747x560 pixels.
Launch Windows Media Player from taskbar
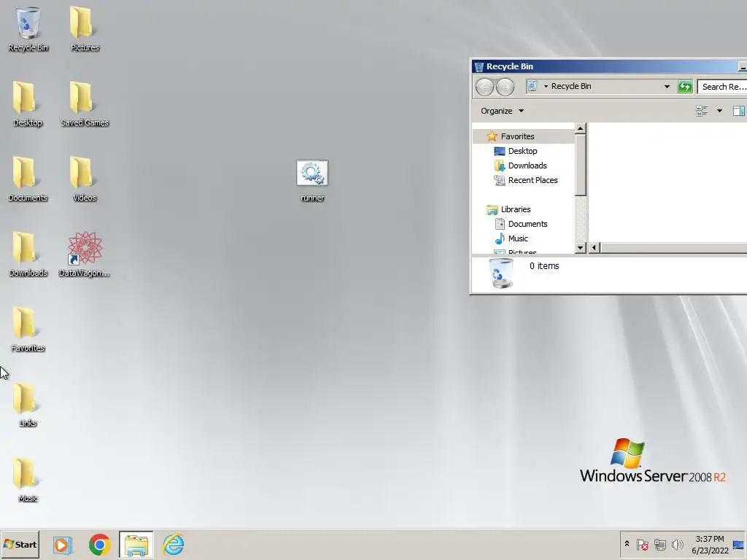coord(62,545)
